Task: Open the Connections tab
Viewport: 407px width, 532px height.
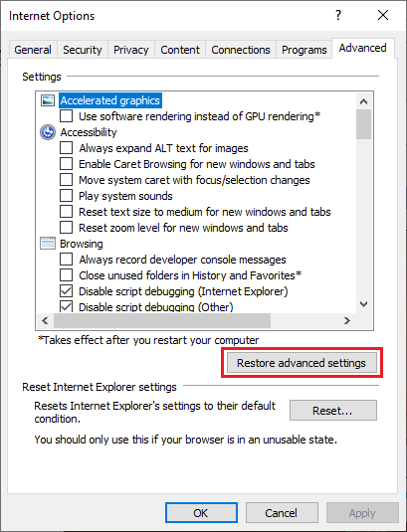Action: [x=241, y=50]
